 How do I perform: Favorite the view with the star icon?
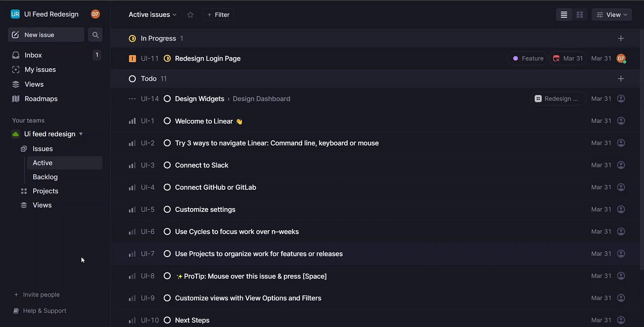coord(190,15)
